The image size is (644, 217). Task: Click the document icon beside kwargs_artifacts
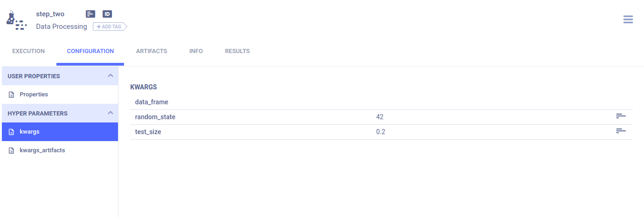point(12,150)
